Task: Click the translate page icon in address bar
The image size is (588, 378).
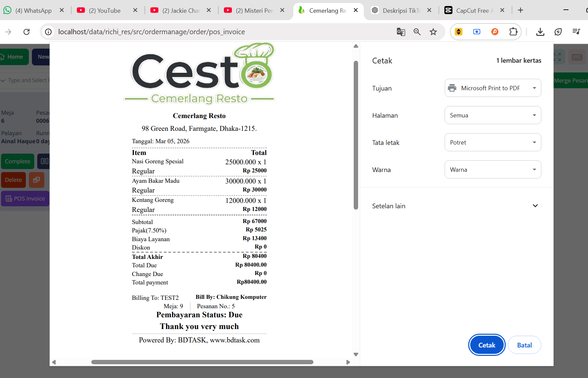Action: point(401,32)
